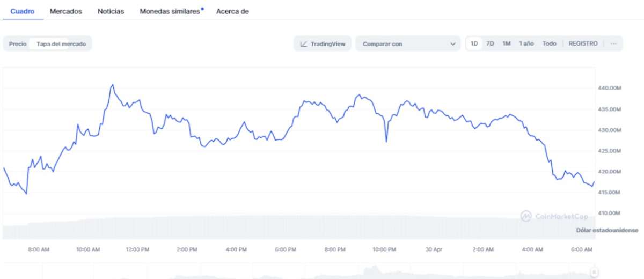This screenshot has width=644, height=279.
Task: Click the range slider handle below chart
Action: click(594, 271)
